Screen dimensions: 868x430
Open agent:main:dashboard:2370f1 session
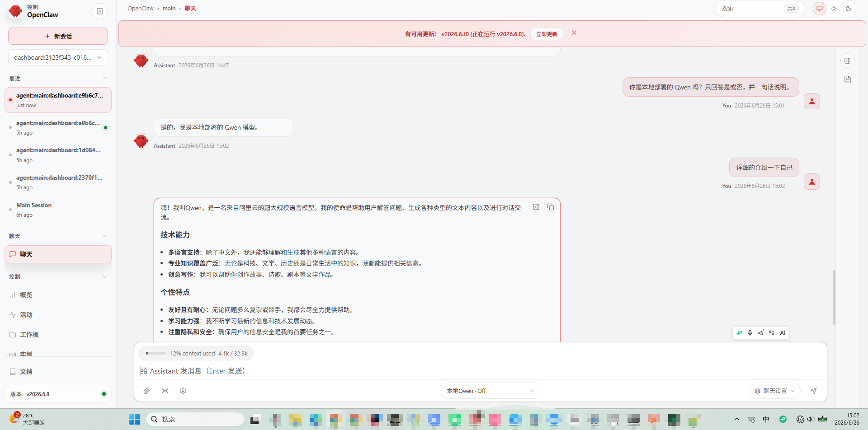click(x=58, y=182)
